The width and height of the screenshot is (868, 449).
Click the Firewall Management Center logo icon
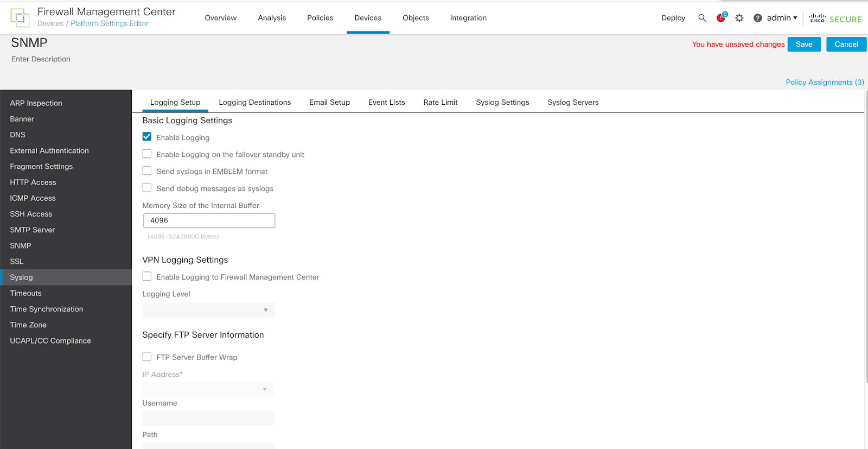click(20, 18)
